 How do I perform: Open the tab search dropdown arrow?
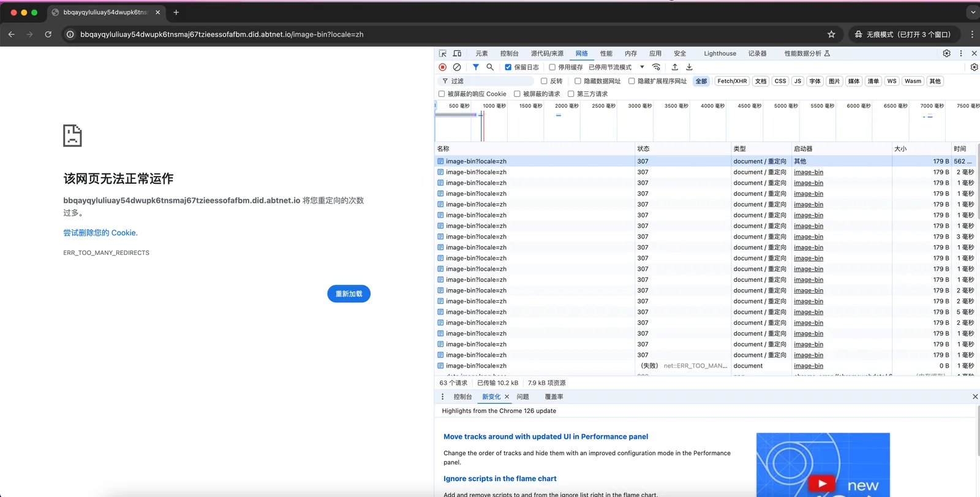point(973,12)
